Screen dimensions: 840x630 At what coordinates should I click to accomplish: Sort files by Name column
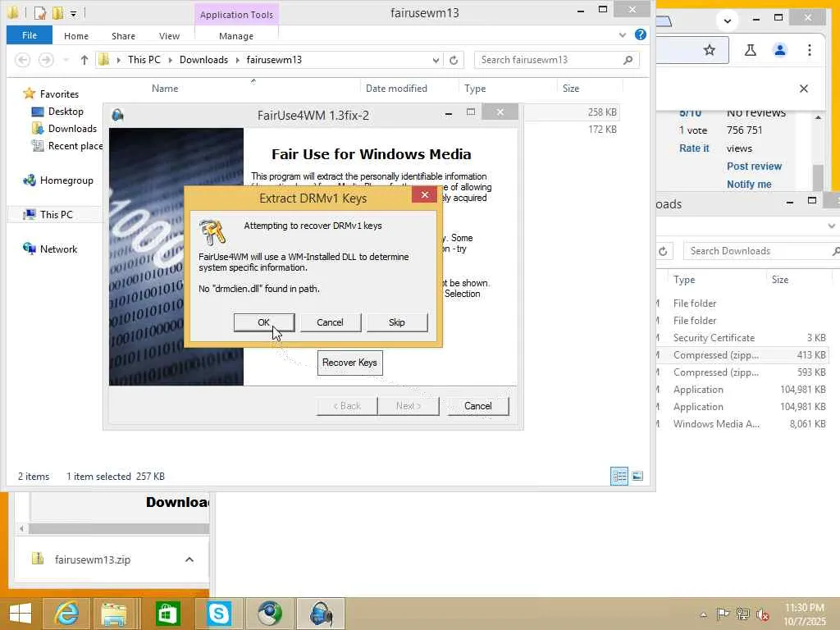tap(164, 89)
